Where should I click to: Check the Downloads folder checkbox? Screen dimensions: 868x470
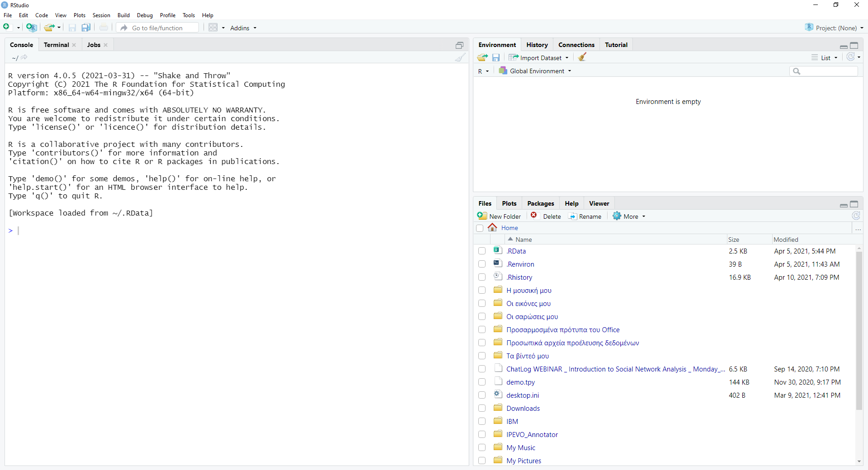(x=482, y=408)
